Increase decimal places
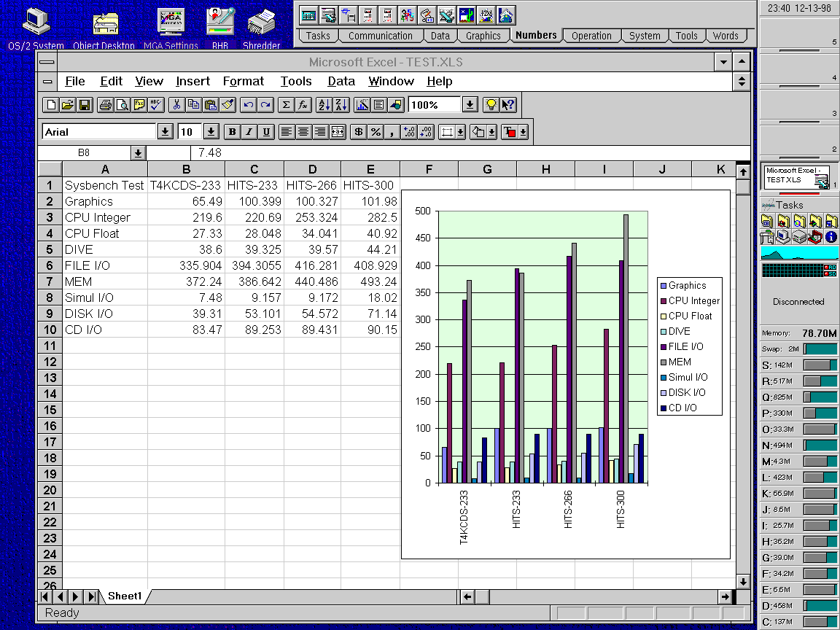This screenshot has width=840, height=630. coord(409,132)
